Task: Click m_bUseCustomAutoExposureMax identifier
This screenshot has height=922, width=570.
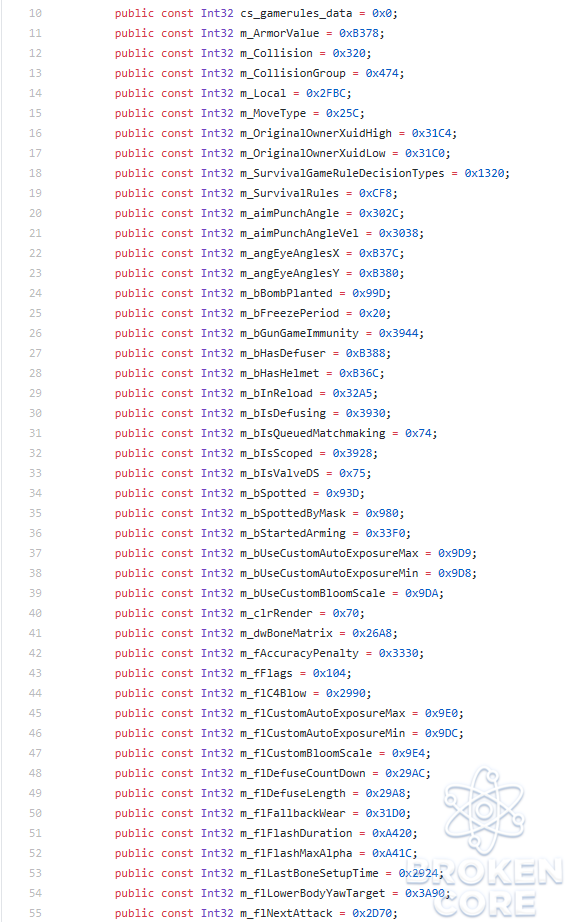Action: click(x=329, y=553)
